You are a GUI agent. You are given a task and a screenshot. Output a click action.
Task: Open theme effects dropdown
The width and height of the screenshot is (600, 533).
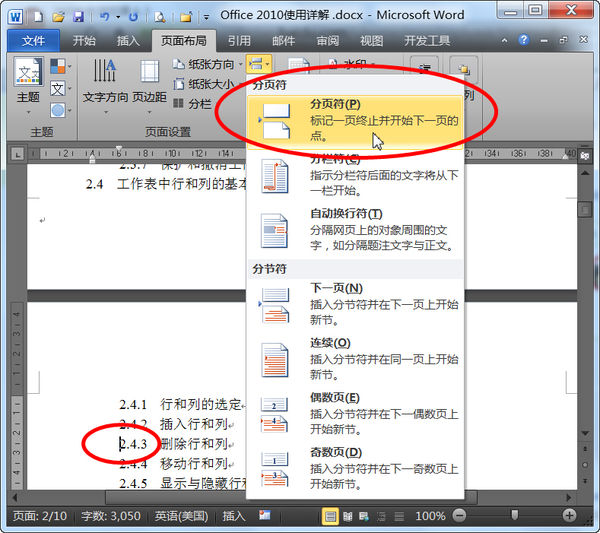click(x=60, y=111)
